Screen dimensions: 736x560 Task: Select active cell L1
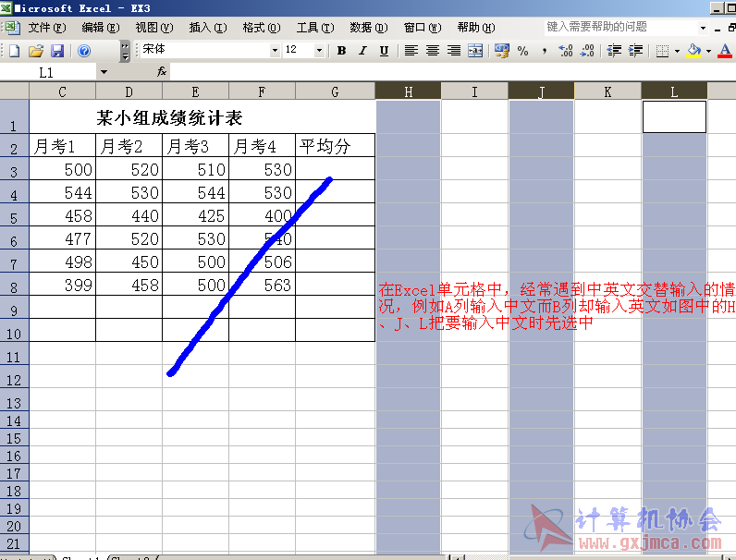click(x=674, y=116)
